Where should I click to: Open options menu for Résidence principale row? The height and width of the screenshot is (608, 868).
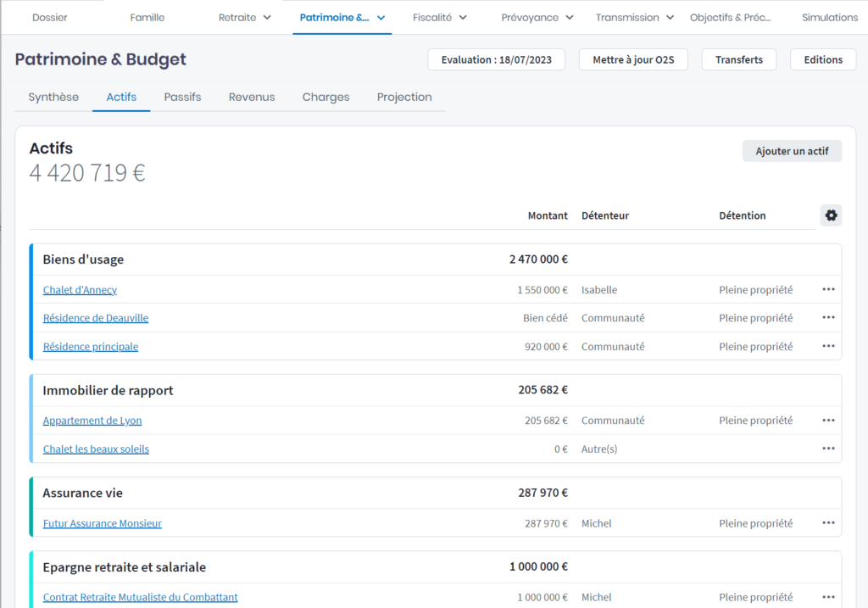coord(828,346)
